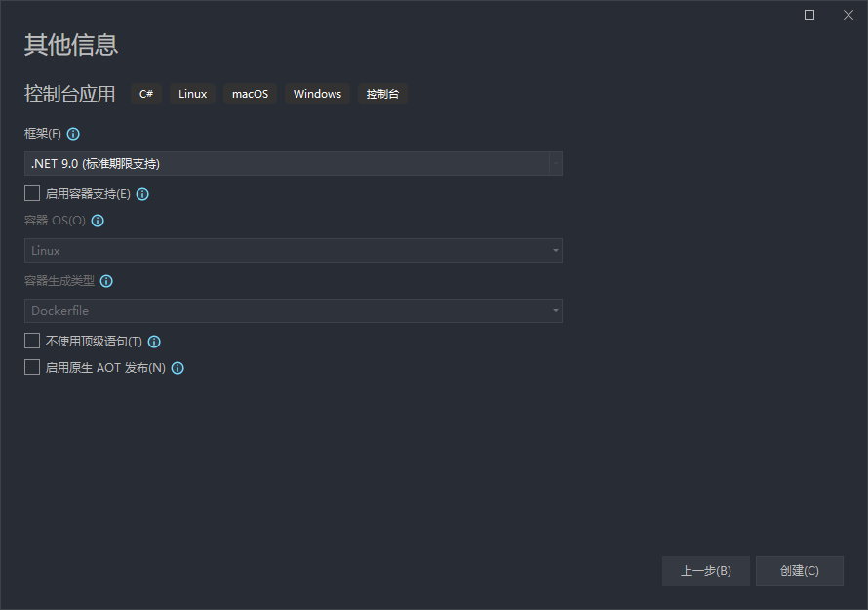This screenshot has width=868, height=610.
Task: Click the macOS tag
Action: point(251,94)
